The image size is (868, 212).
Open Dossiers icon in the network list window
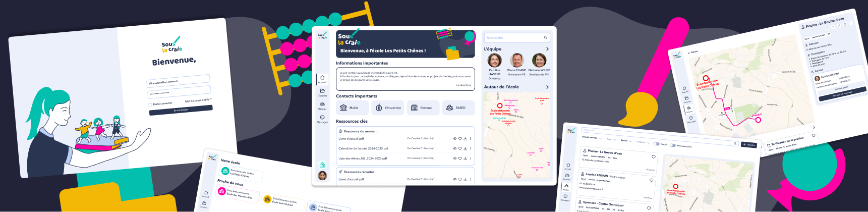pos(567,176)
